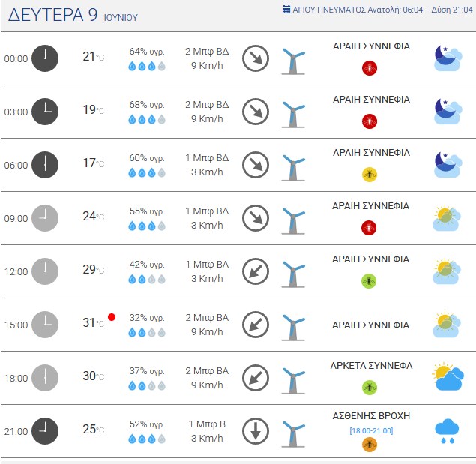Screen dimensions: 476x464
Task: Click the ΔΕΥΤΕΡΑ 9 date heading
Action: [52, 14]
